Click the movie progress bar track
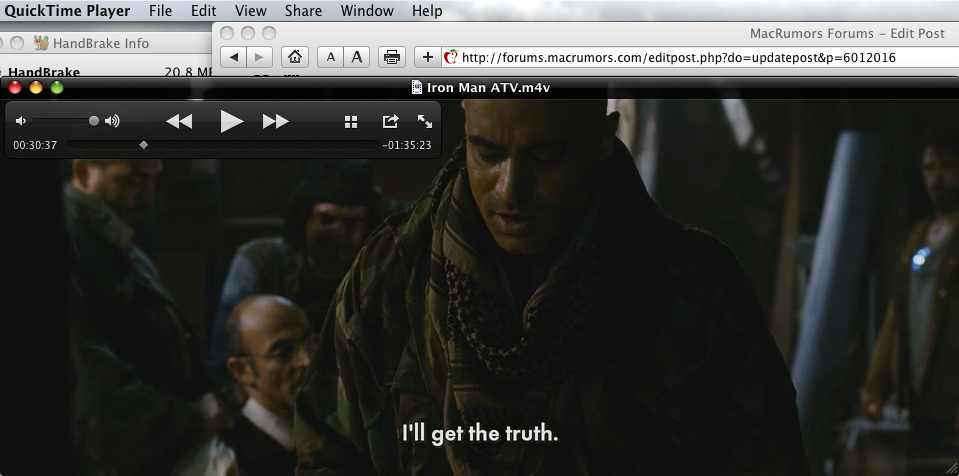The image size is (959, 476). [222, 145]
